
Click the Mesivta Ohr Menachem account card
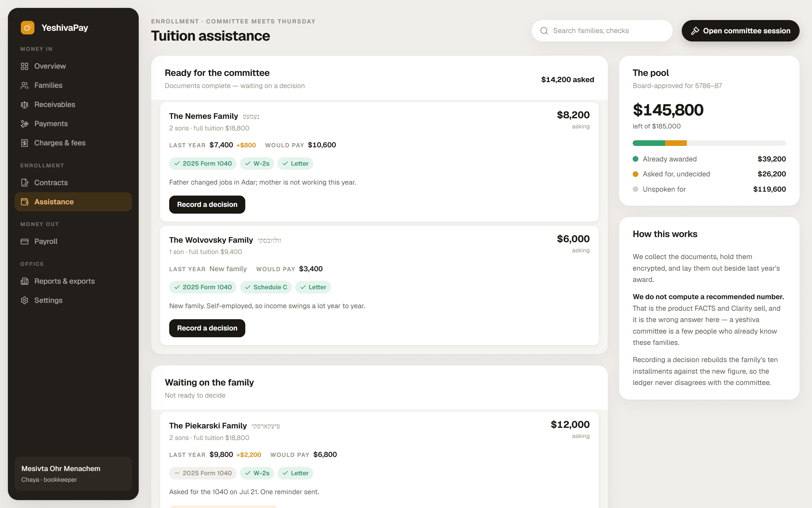coord(73,473)
